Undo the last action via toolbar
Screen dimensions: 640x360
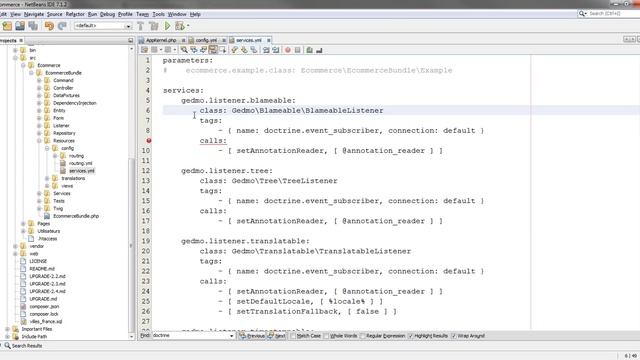pos(49,26)
